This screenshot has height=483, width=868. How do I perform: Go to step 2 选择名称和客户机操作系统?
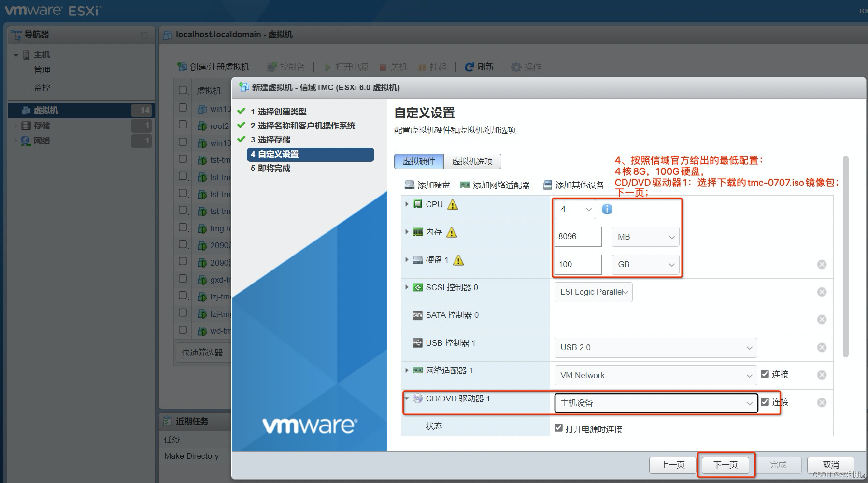tap(302, 126)
